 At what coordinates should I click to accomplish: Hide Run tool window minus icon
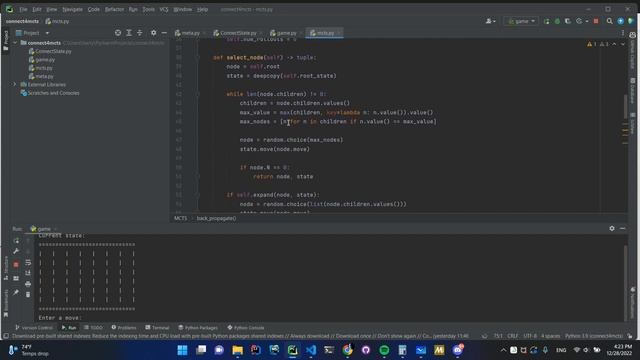pyautogui.click(x=622, y=229)
